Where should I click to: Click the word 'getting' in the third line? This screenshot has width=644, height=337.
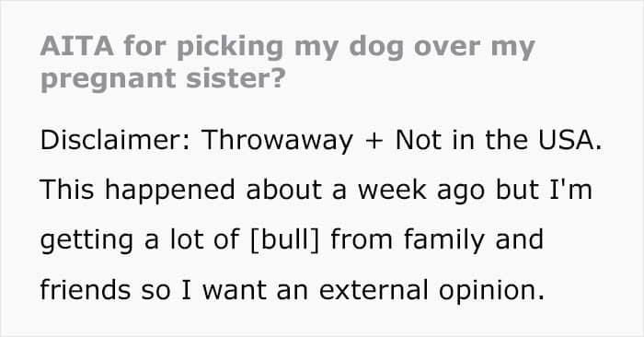86,241
